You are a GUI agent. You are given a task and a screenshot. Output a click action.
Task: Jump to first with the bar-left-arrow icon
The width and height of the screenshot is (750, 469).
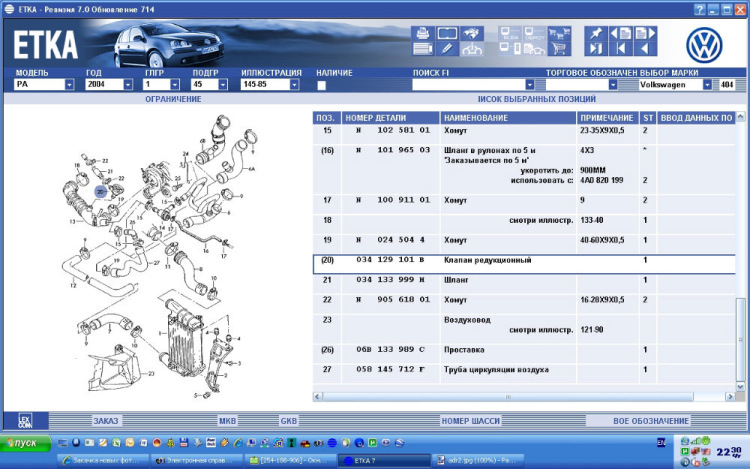pos(621,49)
